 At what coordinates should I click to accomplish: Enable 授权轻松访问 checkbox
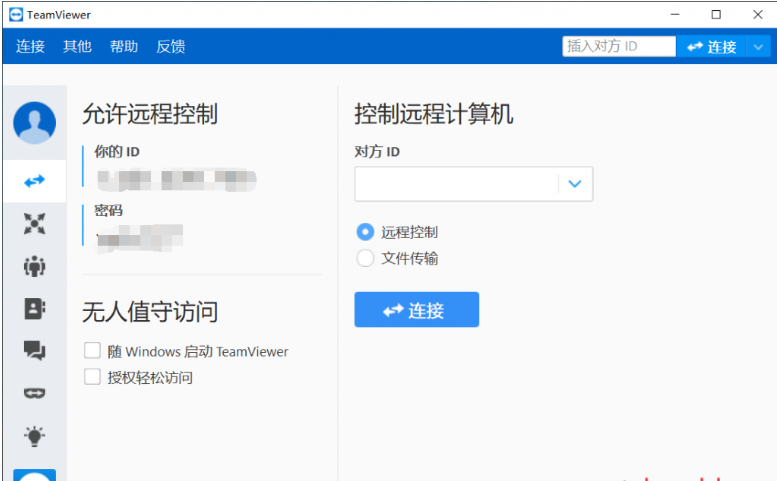tap(92, 377)
